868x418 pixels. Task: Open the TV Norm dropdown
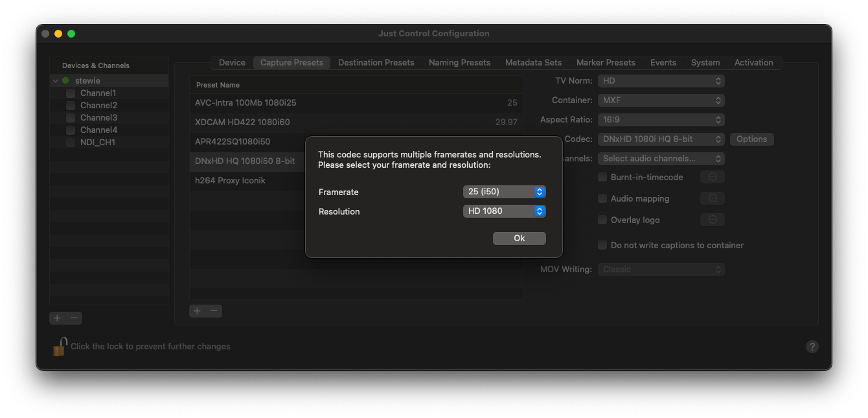[661, 81]
